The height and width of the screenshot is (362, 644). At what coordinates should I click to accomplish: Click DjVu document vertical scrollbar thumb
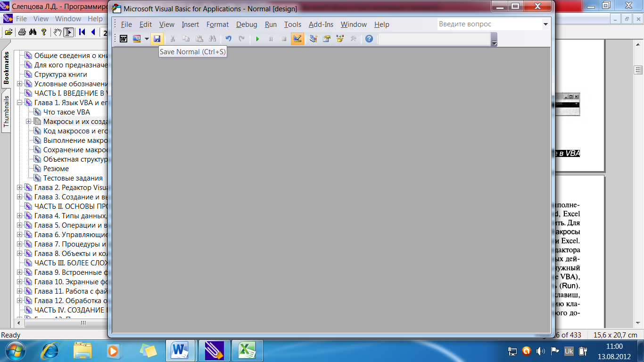(638, 70)
